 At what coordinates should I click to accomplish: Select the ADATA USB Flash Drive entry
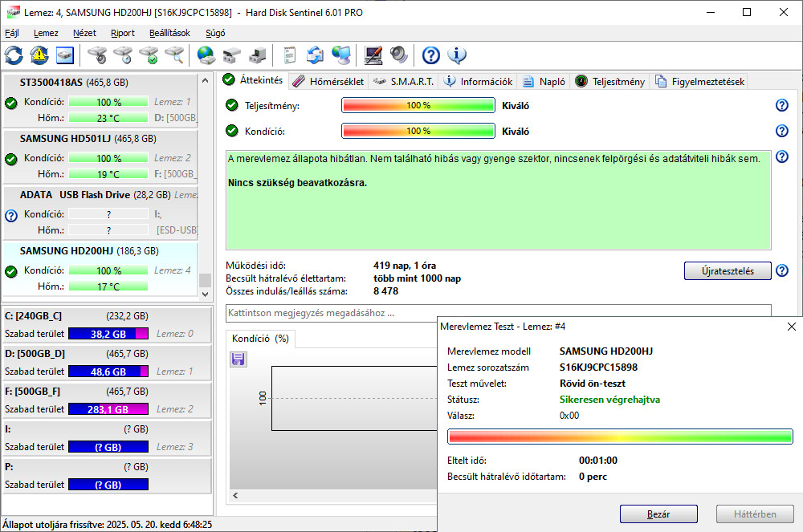tap(100, 213)
